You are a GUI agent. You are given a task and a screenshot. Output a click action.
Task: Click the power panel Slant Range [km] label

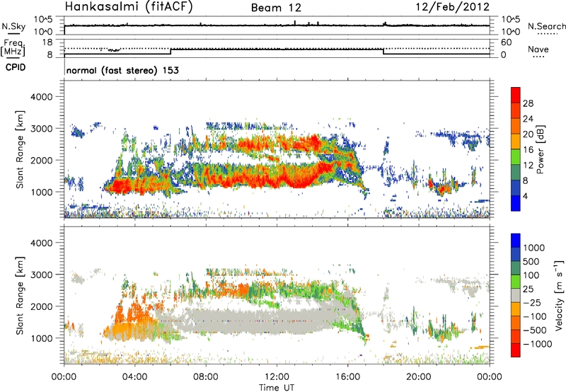point(20,149)
